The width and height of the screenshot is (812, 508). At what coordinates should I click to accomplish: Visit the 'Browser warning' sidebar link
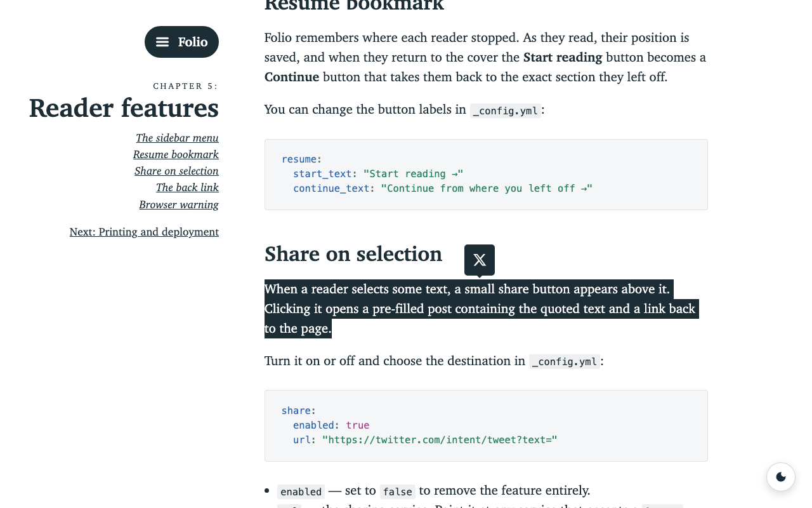pyautogui.click(x=179, y=204)
